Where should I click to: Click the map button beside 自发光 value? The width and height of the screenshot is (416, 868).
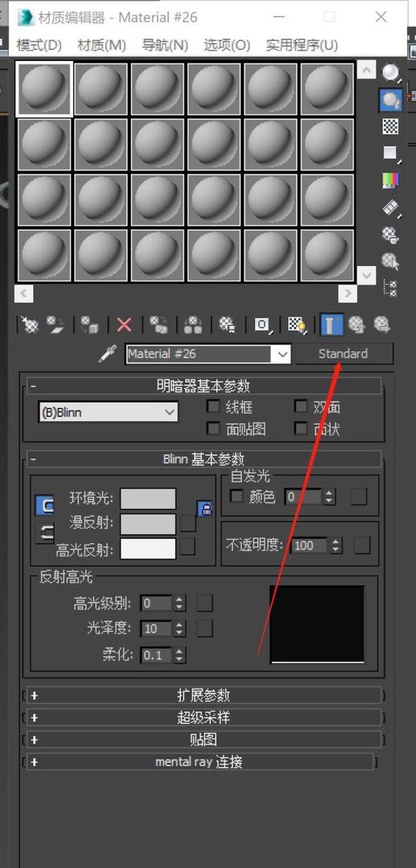358,497
